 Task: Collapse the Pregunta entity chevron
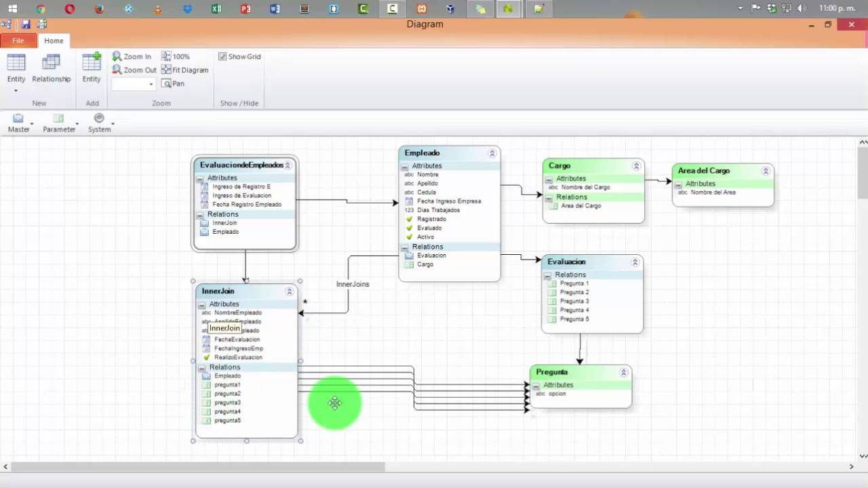point(624,373)
